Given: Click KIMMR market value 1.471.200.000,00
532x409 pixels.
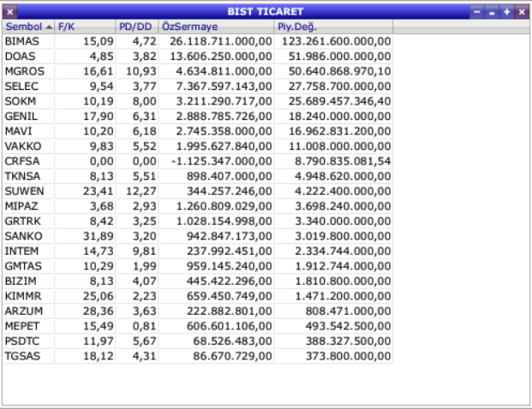Looking at the screenshot, I should 343,296.
